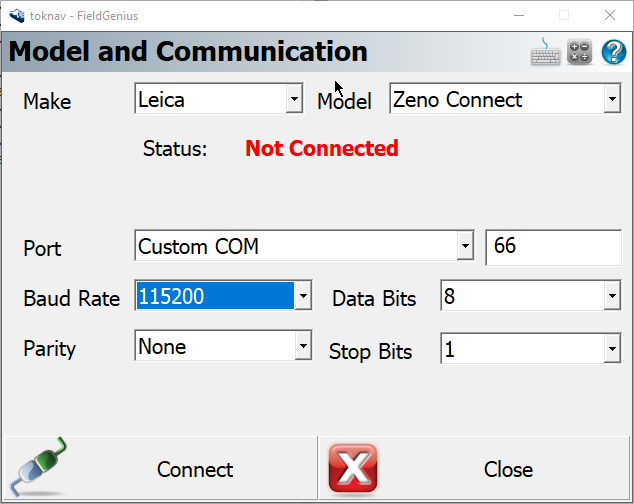The height and width of the screenshot is (504, 634).
Task: Close the window using title bar X
Action: pyautogui.click(x=610, y=15)
